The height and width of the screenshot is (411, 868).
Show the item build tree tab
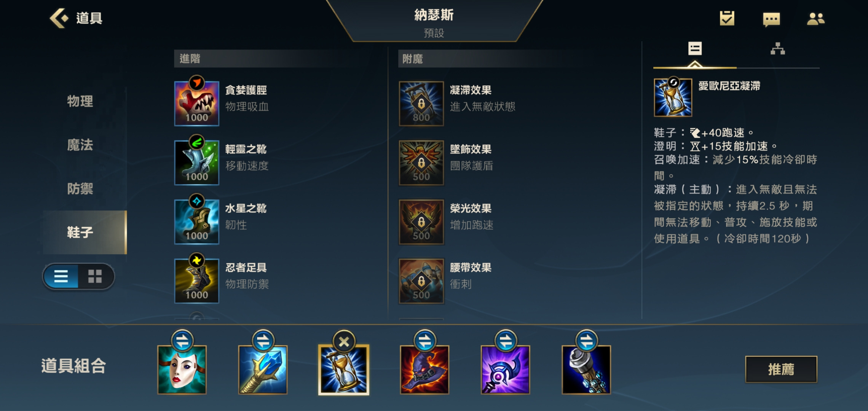[x=778, y=49]
